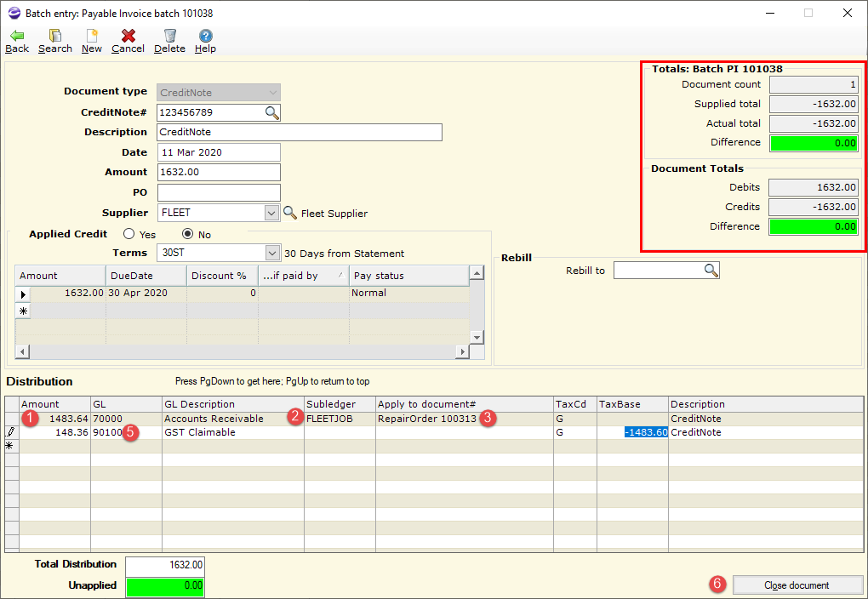The height and width of the screenshot is (599, 868).
Task: Click terms grid scroll up arrow
Action: pyautogui.click(x=477, y=272)
